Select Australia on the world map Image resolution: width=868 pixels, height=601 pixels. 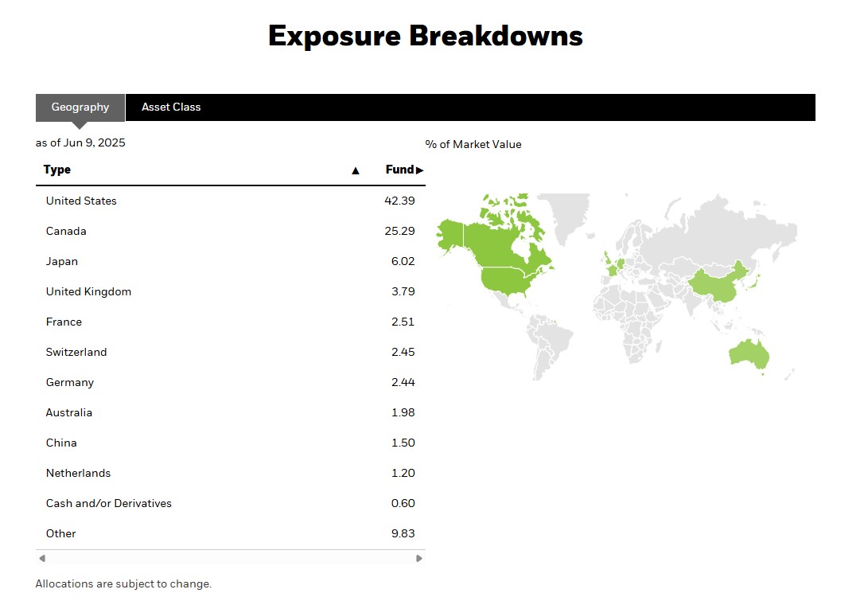748,354
